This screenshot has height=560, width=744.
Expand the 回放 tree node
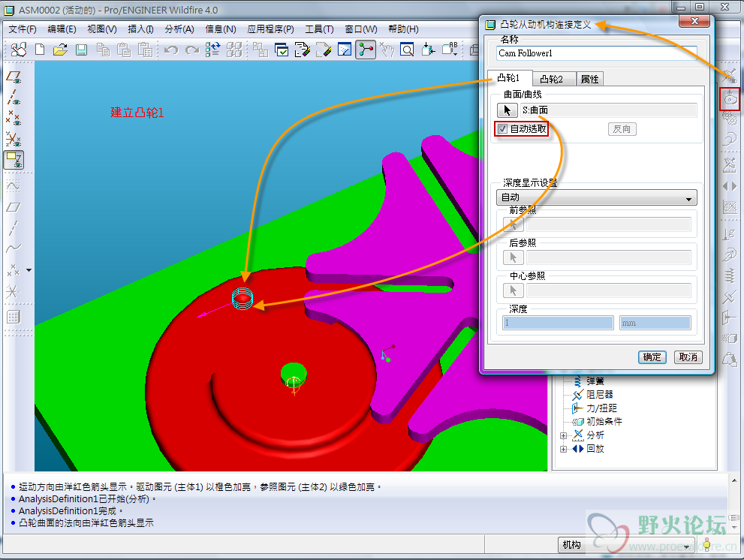pos(564,449)
